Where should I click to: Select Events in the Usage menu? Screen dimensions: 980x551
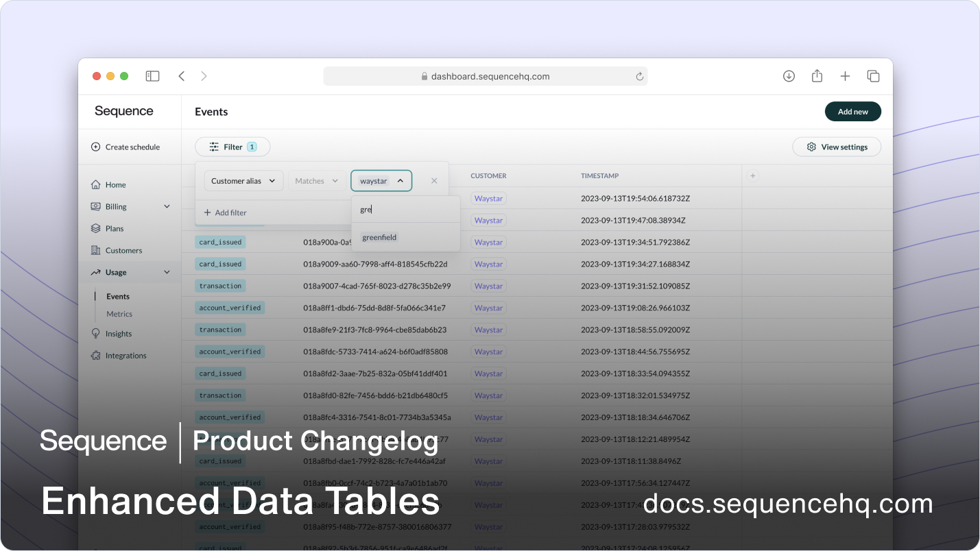[117, 296]
